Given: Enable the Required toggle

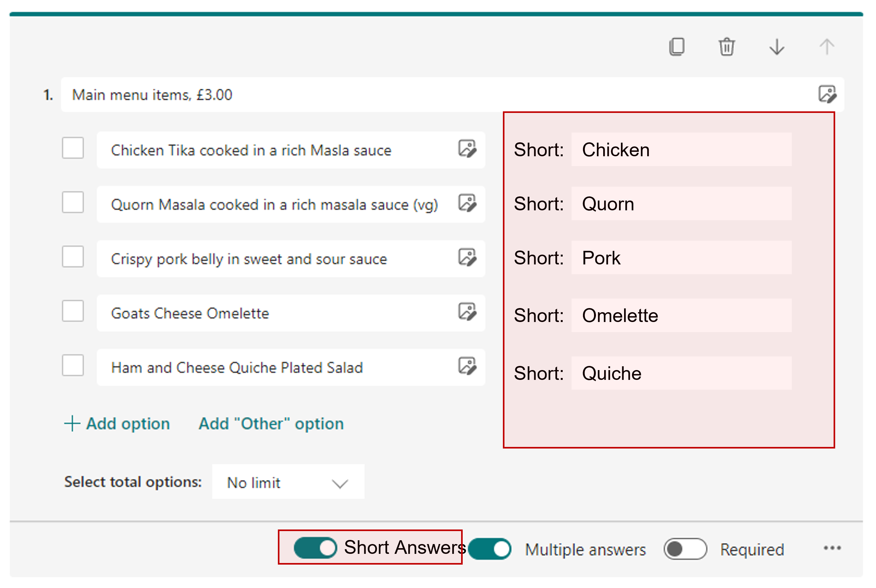Looking at the screenshot, I should point(685,548).
